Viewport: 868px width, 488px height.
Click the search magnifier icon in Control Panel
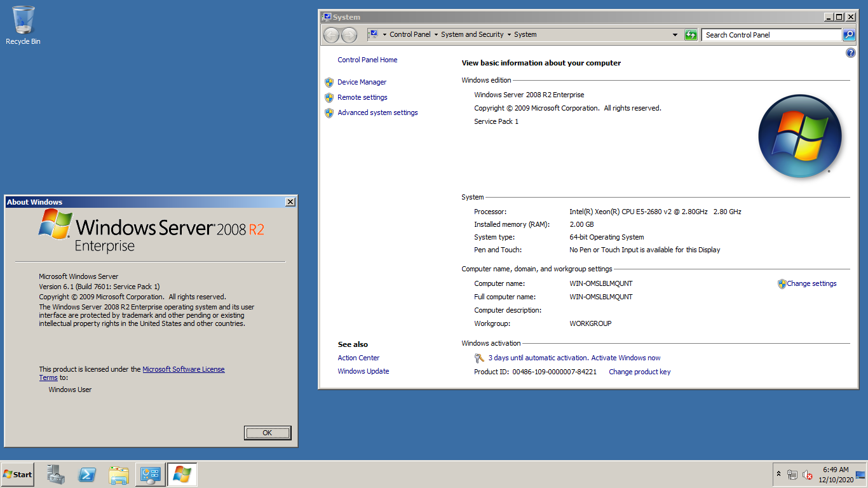click(x=849, y=35)
